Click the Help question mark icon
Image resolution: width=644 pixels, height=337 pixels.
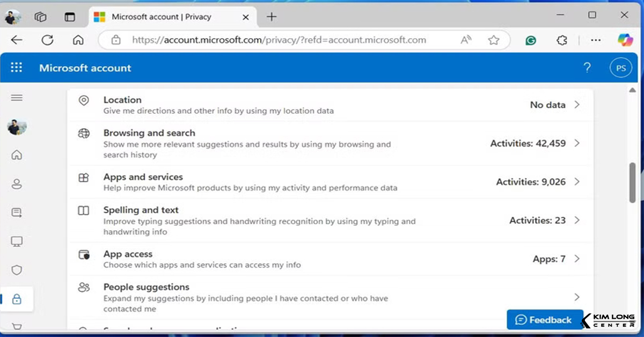click(587, 68)
